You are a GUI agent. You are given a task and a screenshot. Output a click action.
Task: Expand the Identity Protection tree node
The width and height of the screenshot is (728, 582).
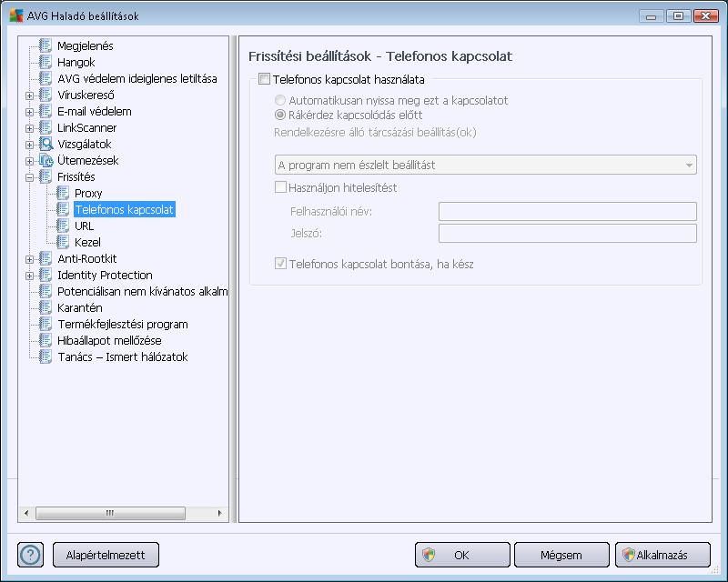click(30, 276)
